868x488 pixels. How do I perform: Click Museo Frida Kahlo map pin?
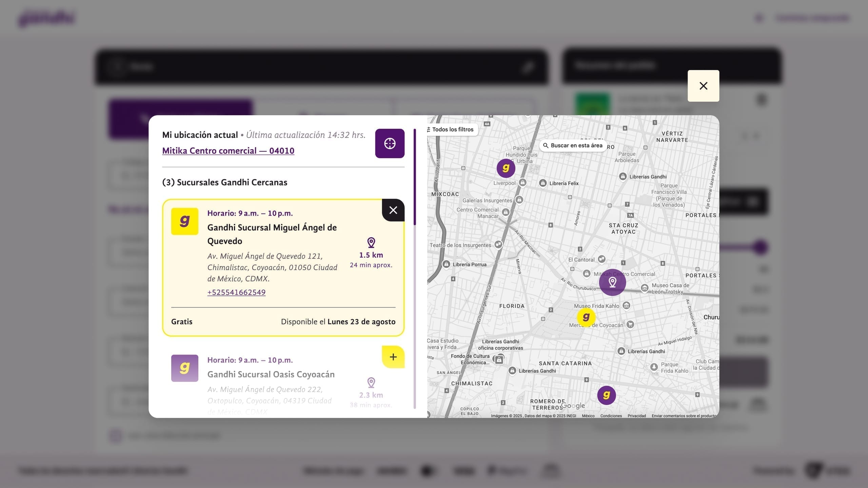(626, 305)
